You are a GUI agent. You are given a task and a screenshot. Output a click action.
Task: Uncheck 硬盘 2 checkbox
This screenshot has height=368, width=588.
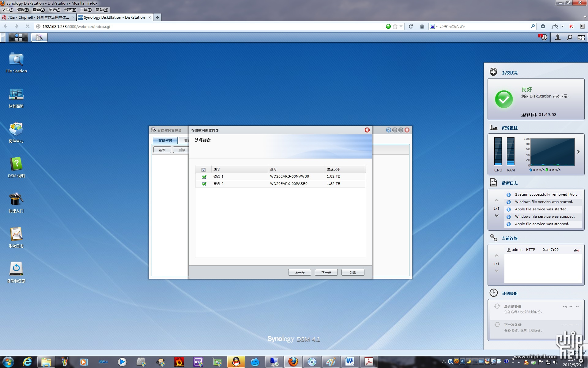point(204,184)
